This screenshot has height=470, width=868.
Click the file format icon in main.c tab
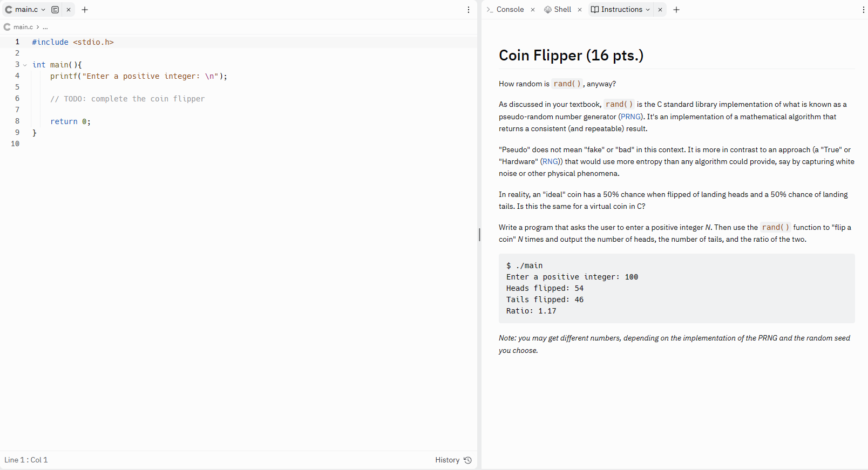55,10
